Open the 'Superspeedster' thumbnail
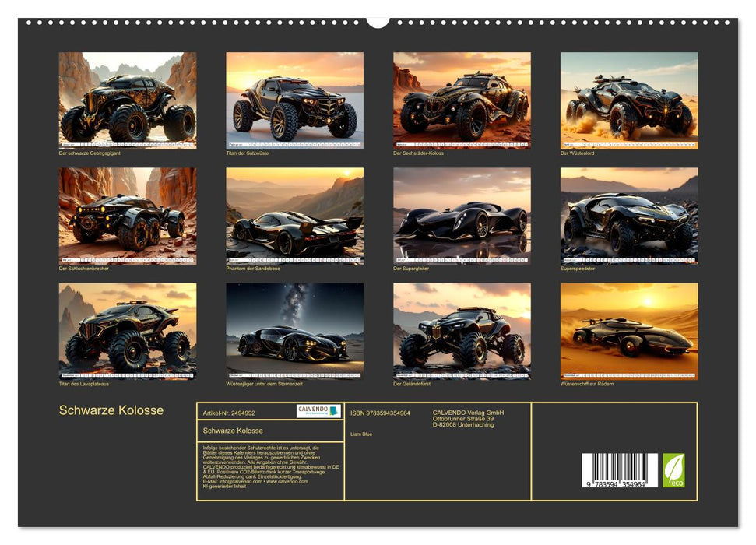Viewport: 756px width, 545px height. [629, 216]
